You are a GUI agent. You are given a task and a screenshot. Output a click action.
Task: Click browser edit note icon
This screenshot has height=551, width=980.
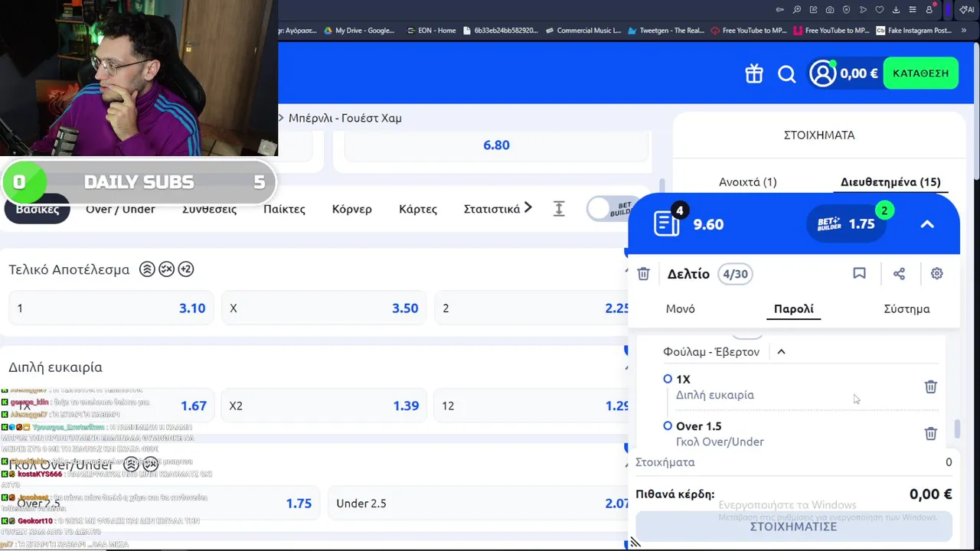pos(814,10)
